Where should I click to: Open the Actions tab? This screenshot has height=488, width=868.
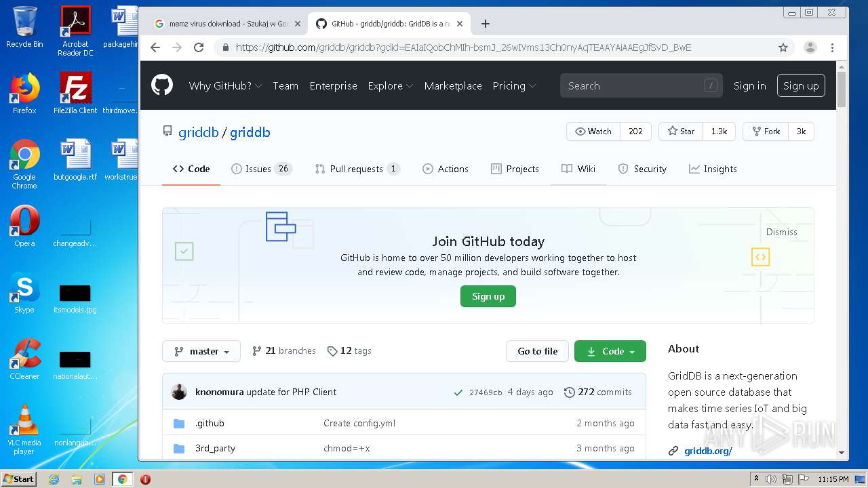pyautogui.click(x=446, y=169)
